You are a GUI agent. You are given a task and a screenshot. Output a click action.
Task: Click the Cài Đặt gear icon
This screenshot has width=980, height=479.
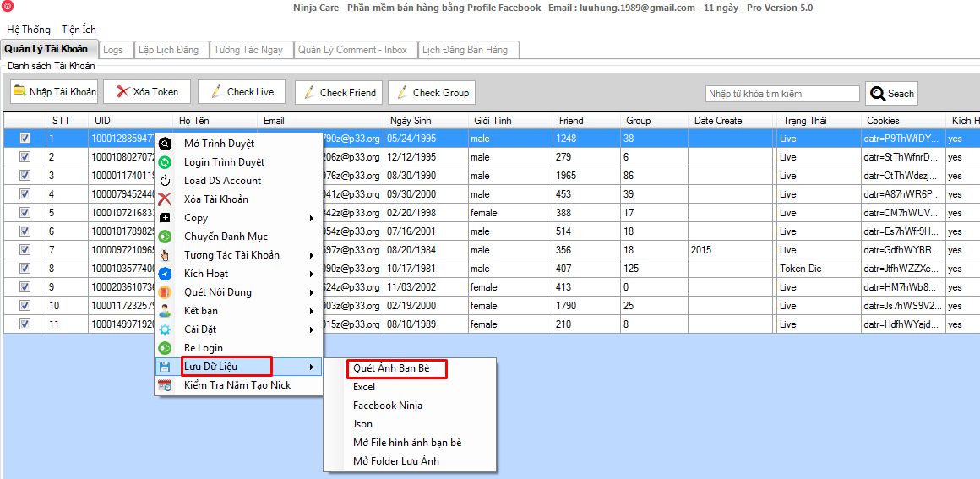click(x=165, y=329)
